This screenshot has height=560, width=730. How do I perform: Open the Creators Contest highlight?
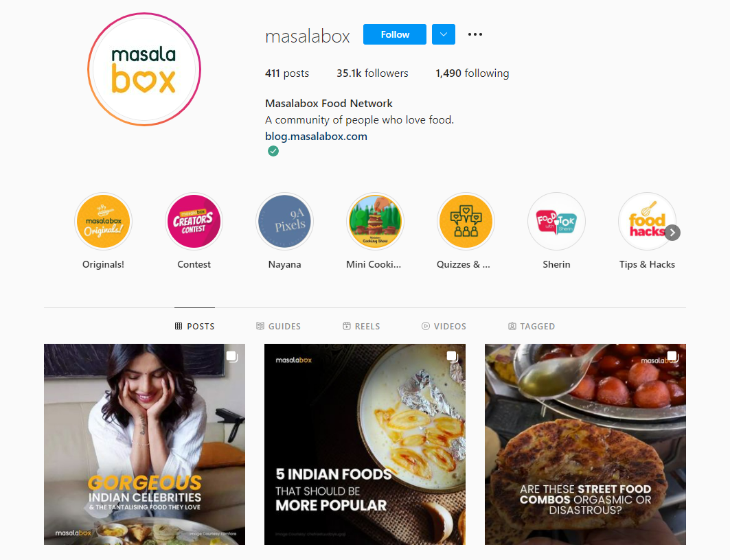click(194, 222)
